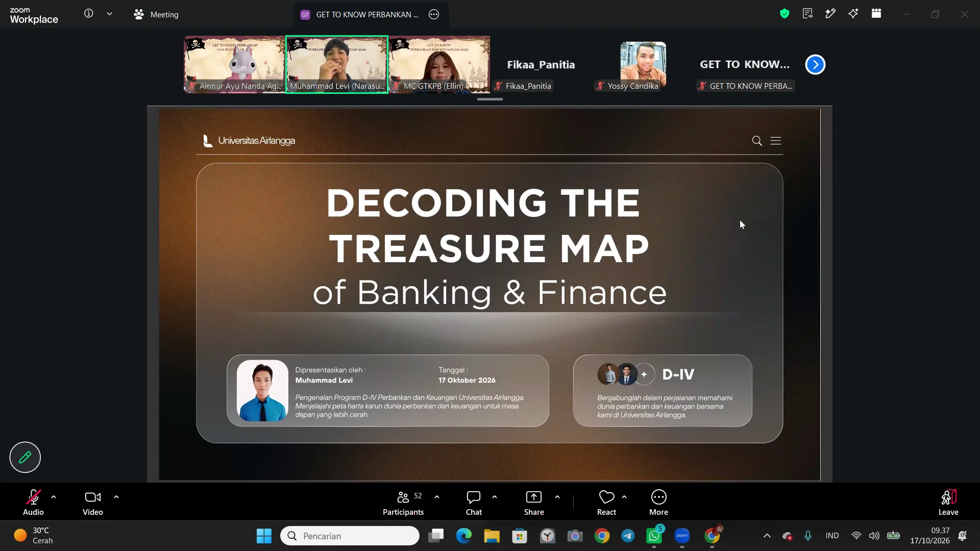
Task: Open the whiteboard pen icon in title bar
Action: coord(830,14)
